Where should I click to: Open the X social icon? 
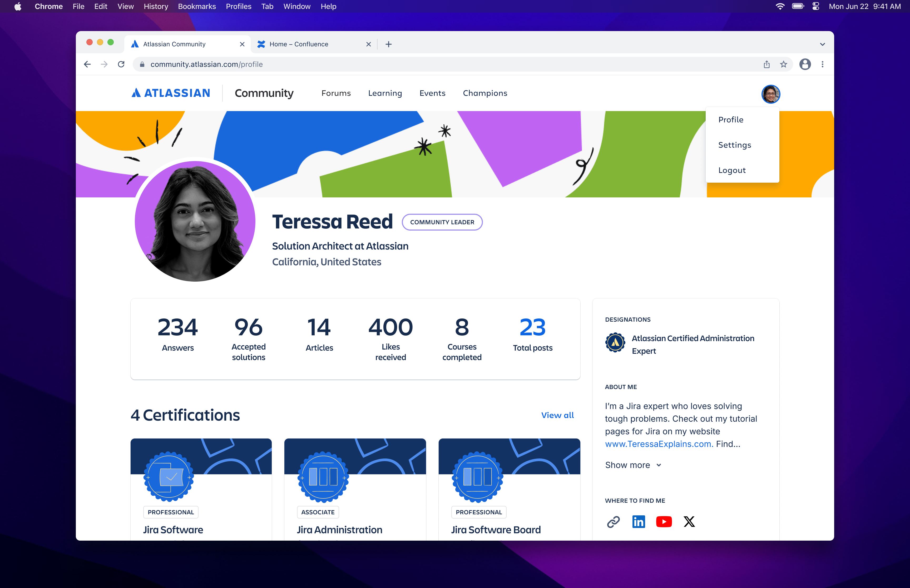[689, 522]
